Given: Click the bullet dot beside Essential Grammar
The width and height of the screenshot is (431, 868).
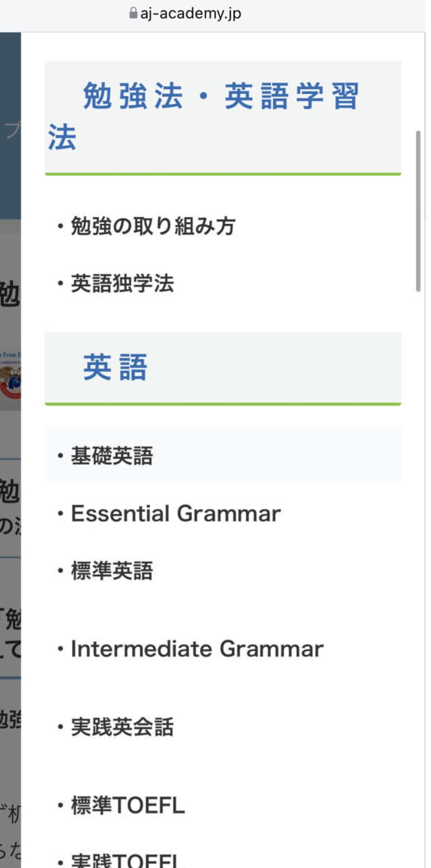Looking at the screenshot, I should tap(60, 514).
